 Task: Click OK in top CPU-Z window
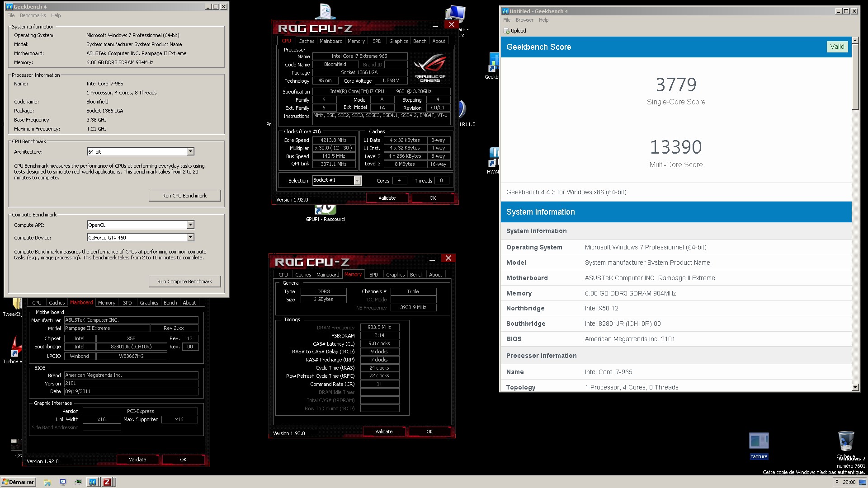[433, 198]
